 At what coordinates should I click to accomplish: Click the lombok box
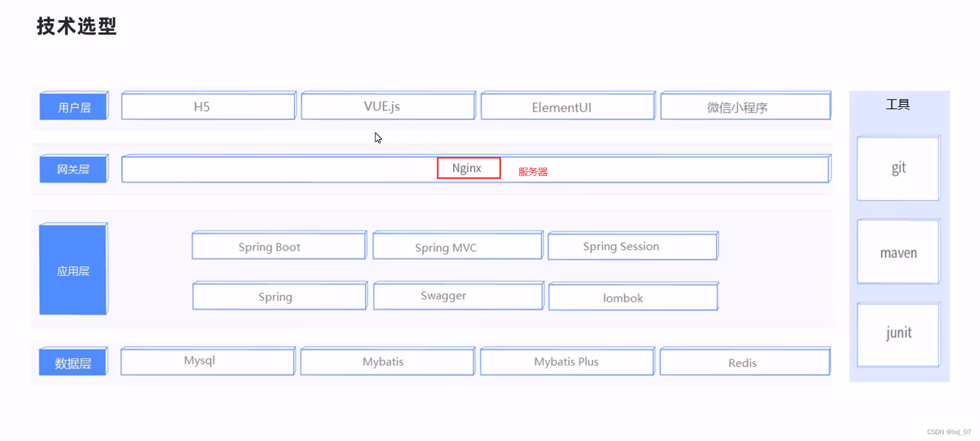click(633, 296)
